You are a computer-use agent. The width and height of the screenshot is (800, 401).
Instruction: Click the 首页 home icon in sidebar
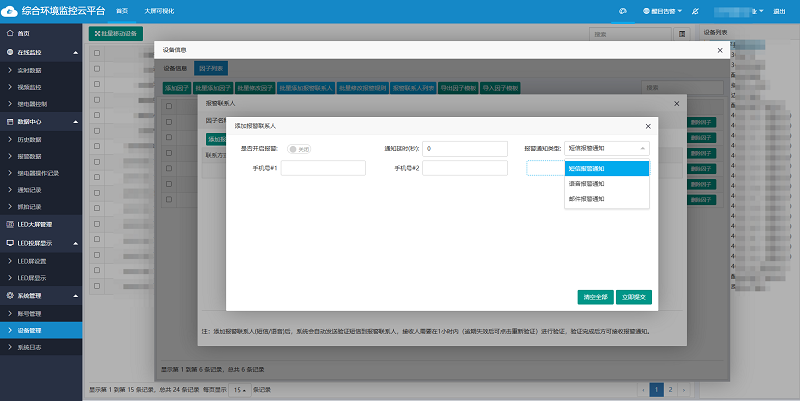[x=10, y=34]
